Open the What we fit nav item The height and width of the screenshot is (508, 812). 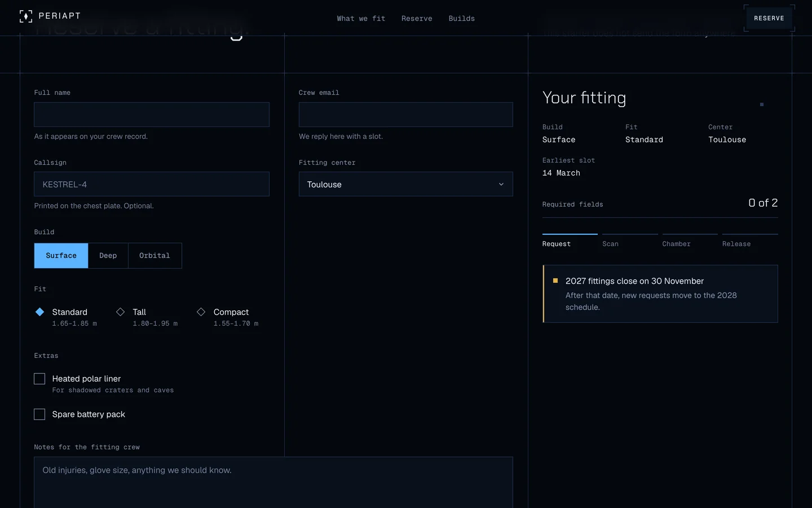point(361,19)
